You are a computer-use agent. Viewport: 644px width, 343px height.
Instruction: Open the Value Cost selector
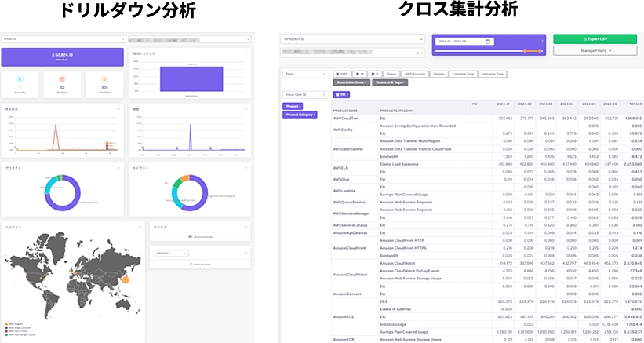coord(307,93)
